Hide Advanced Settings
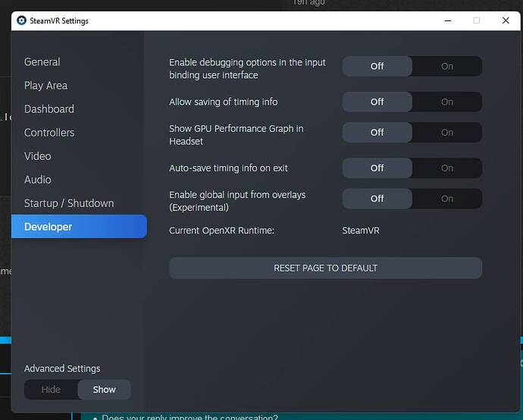The width and height of the screenshot is (523, 420). pos(51,390)
